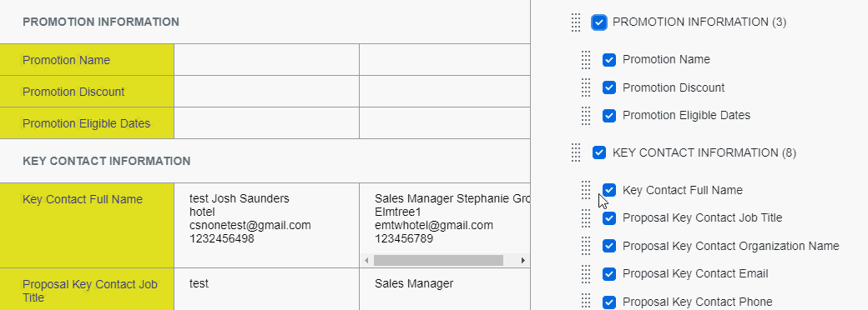Click drag handle next to Proposal Key Contact Email
Screen dimensions: 868x310
(586, 274)
